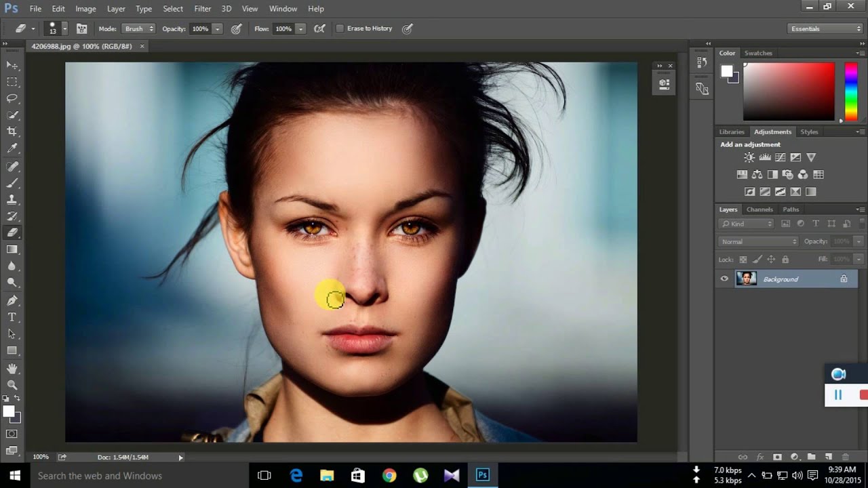This screenshot has width=868, height=488.
Task: Open the Filter menu
Action: click(202, 9)
